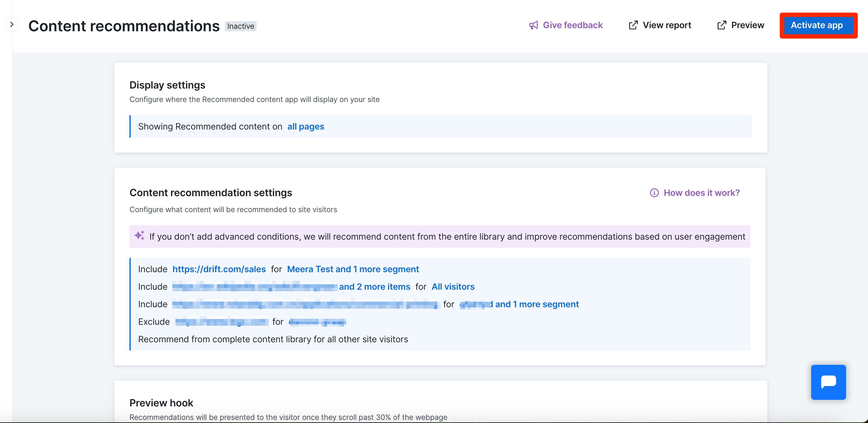Click the Content recommendations page title
The height and width of the screenshot is (423, 868).
pos(124,26)
